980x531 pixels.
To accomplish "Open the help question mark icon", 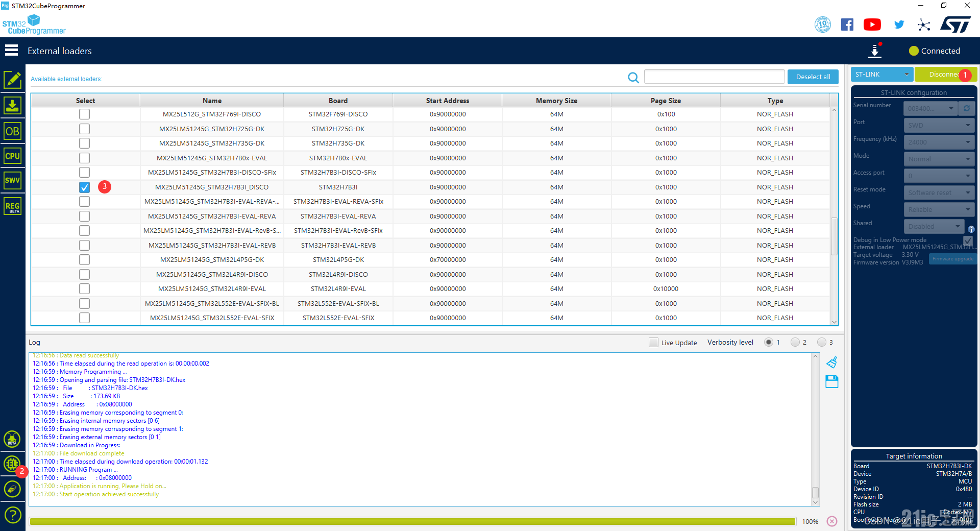I will pyautogui.click(x=12, y=515).
